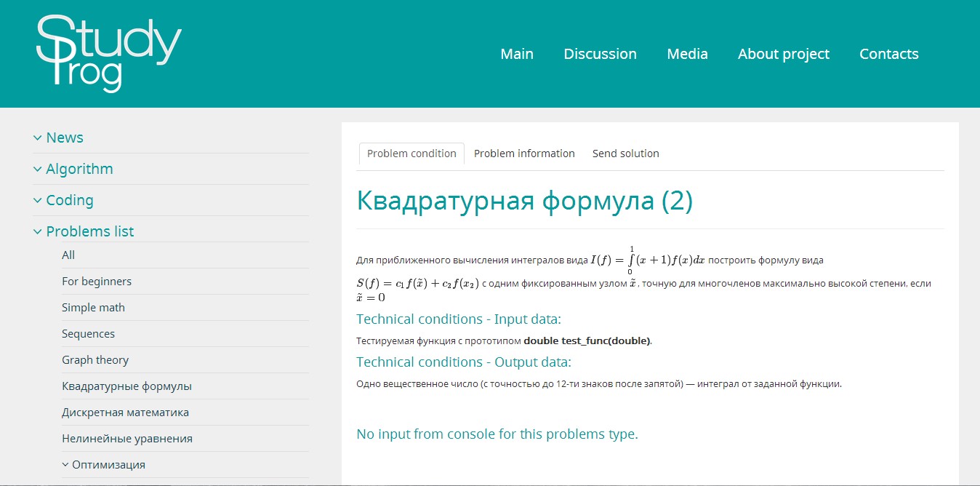Click the I(f) integral formula

647,260
